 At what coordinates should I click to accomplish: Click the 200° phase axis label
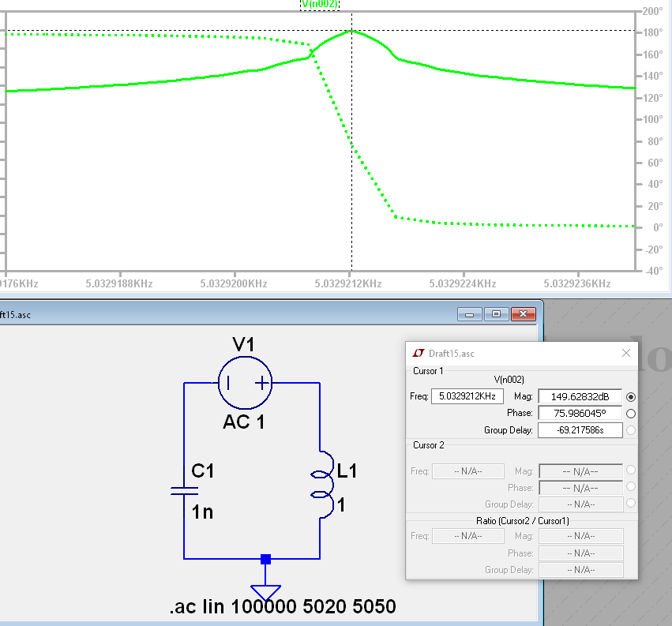click(x=653, y=11)
